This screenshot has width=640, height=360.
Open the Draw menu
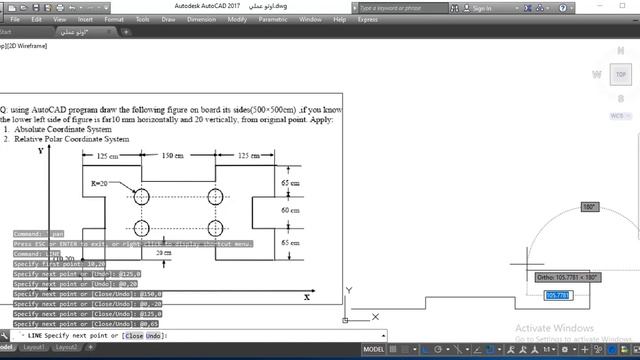coord(168,19)
